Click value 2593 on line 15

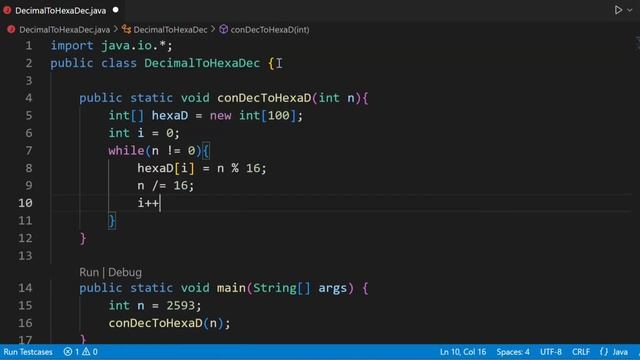tap(180, 305)
